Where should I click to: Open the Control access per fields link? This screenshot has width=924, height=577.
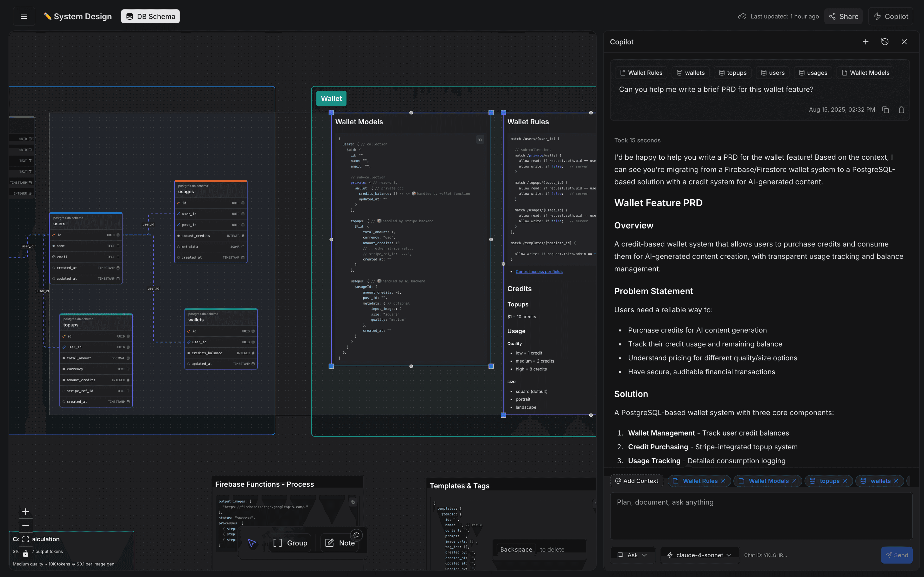pyautogui.click(x=539, y=271)
